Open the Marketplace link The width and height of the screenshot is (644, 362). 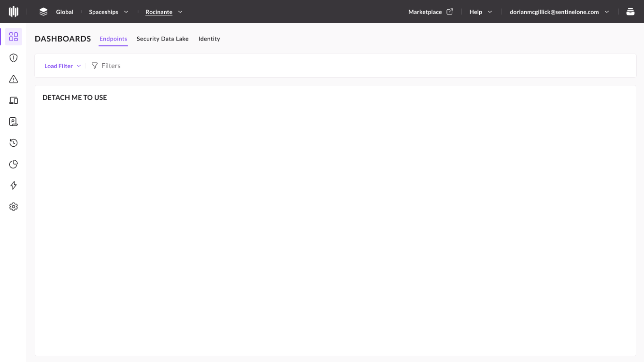[430, 12]
